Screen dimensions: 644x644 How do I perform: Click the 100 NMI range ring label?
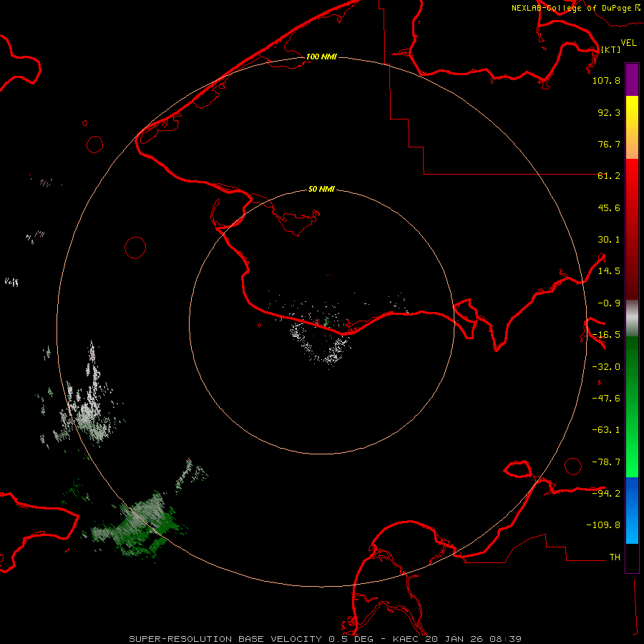click(x=321, y=57)
